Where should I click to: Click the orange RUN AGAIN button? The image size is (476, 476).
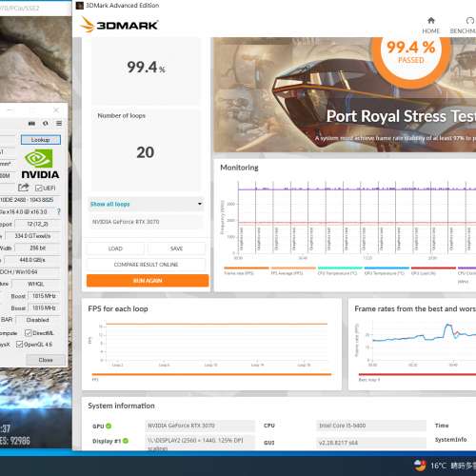(x=148, y=281)
